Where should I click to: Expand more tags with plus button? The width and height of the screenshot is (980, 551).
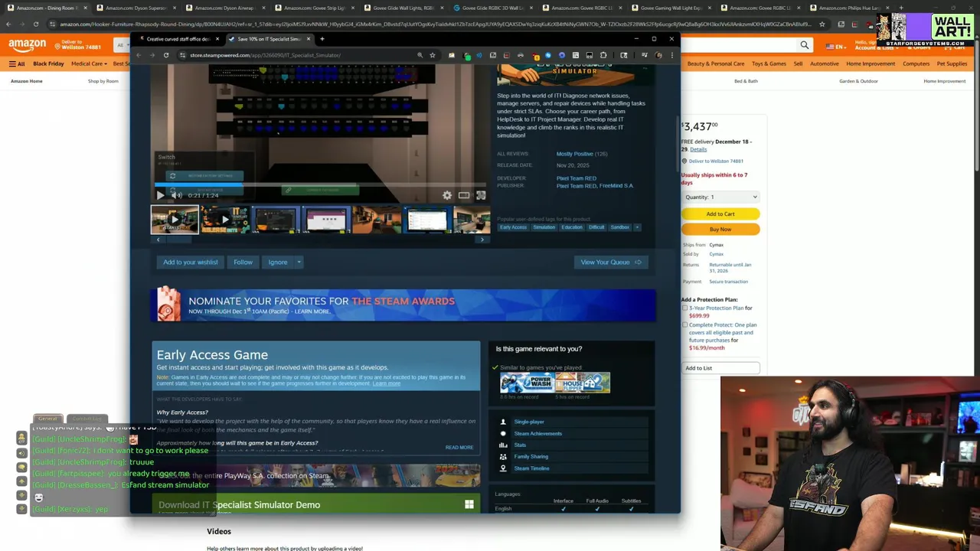(637, 227)
